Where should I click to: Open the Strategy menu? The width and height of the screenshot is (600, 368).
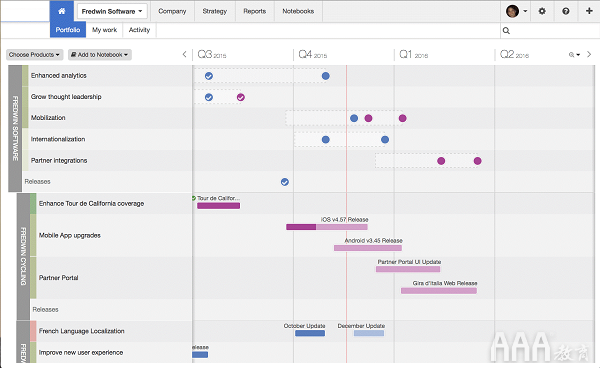pyautogui.click(x=215, y=11)
